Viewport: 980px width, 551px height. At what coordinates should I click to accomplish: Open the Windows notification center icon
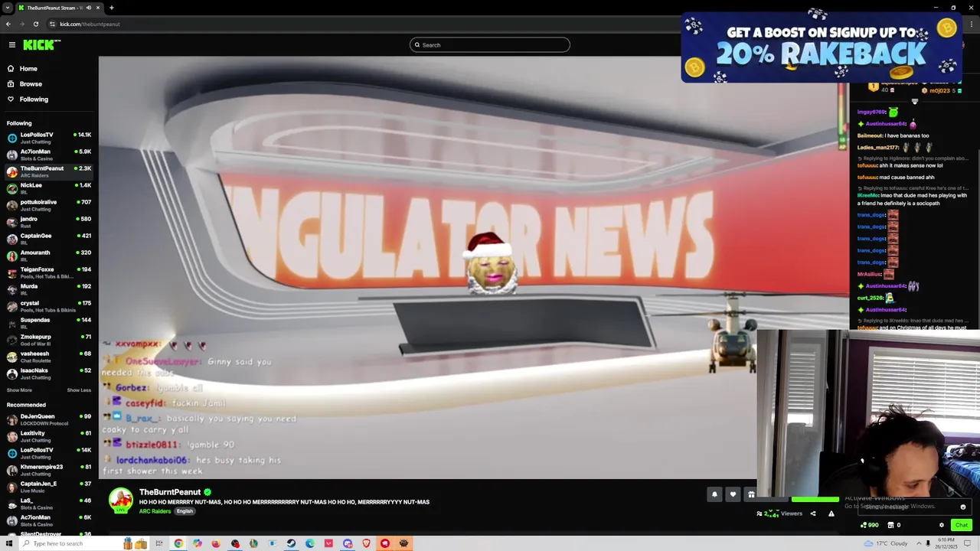coord(968,543)
